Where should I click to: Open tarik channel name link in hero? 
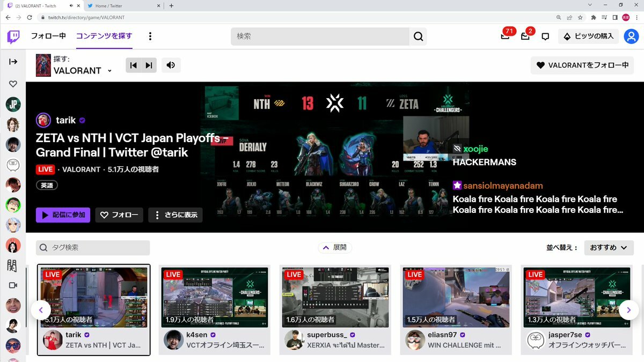[x=66, y=120]
